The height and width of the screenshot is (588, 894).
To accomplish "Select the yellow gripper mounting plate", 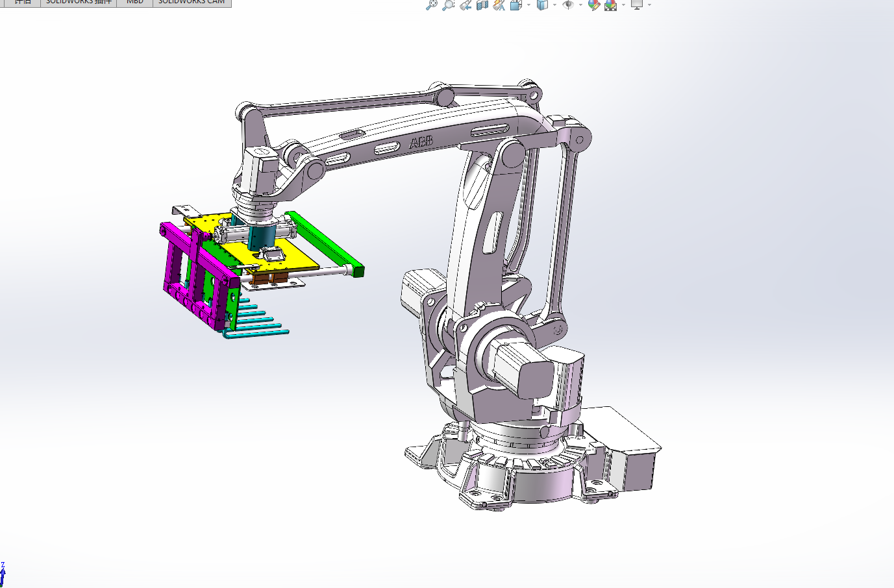I will pos(295,257).
